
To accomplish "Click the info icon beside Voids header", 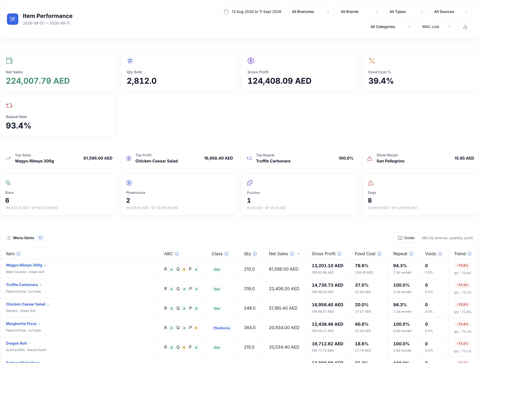I will (x=440, y=254).
